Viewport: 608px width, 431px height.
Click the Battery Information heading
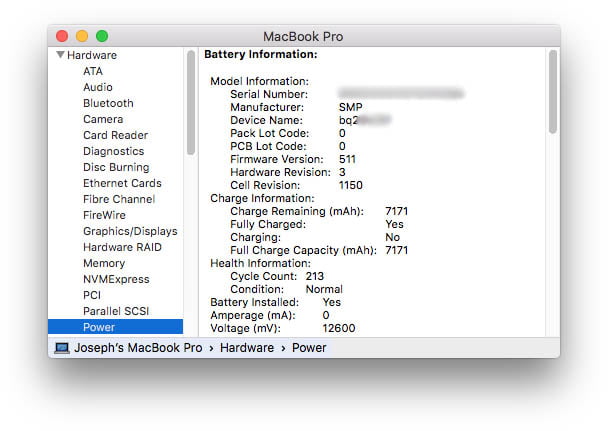tap(261, 54)
